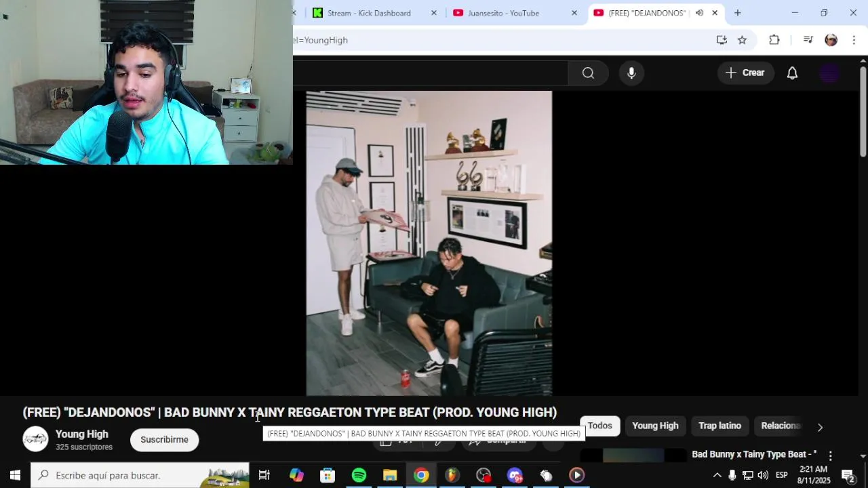The width and height of the screenshot is (868, 488).
Task: Click the Windows taskbar search box
Action: click(x=140, y=475)
